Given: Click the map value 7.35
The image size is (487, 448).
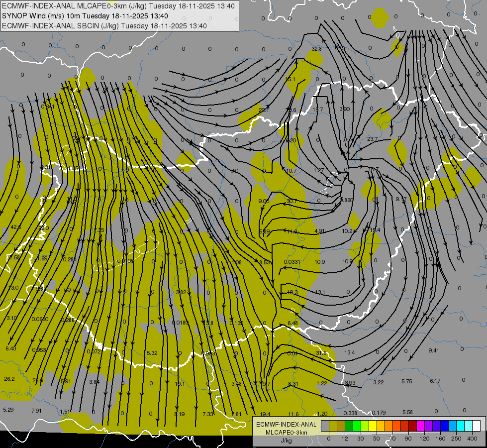Looking at the screenshot, I should coord(99,230).
